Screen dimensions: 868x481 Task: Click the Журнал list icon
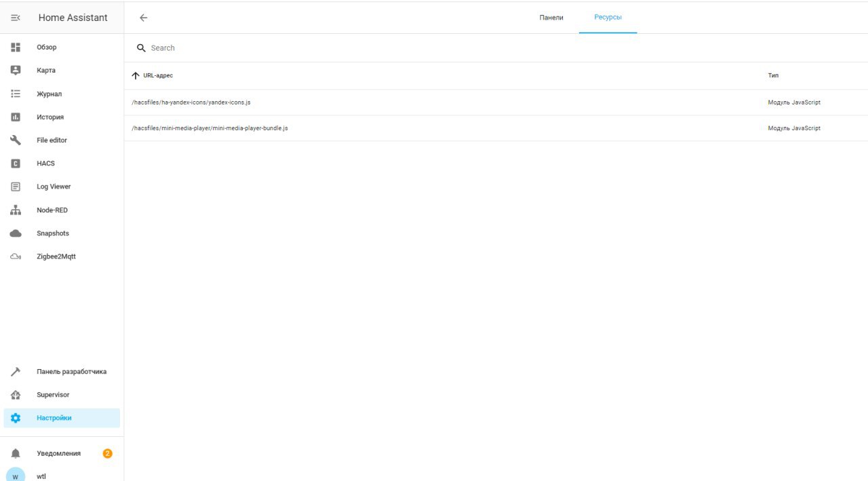pyautogui.click(x=16, y=94)
